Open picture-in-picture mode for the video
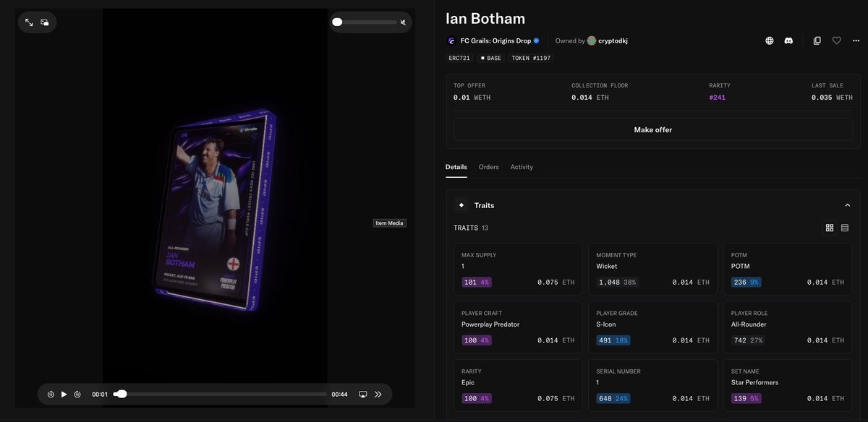 [x=45, y=22]
